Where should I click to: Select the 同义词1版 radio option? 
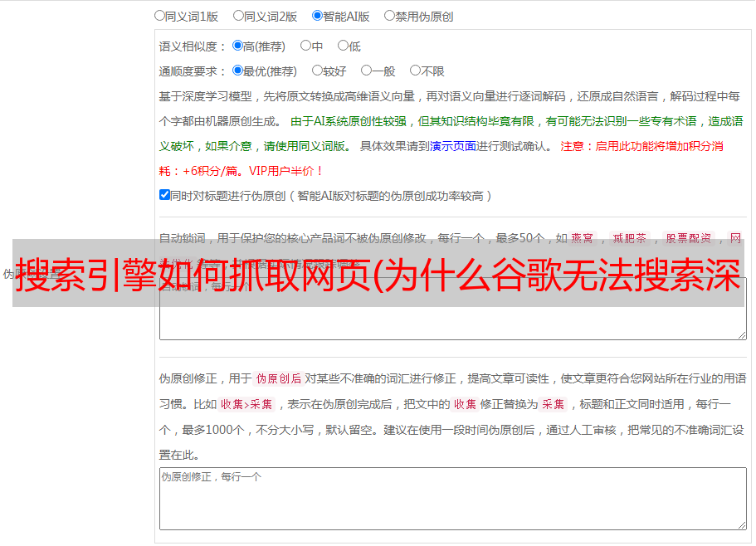tap(159, 16)
